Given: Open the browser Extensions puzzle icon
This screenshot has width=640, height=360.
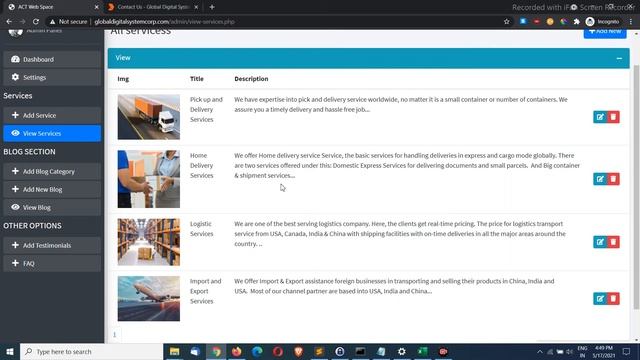Looking at the screenshot, I should 576,22.
